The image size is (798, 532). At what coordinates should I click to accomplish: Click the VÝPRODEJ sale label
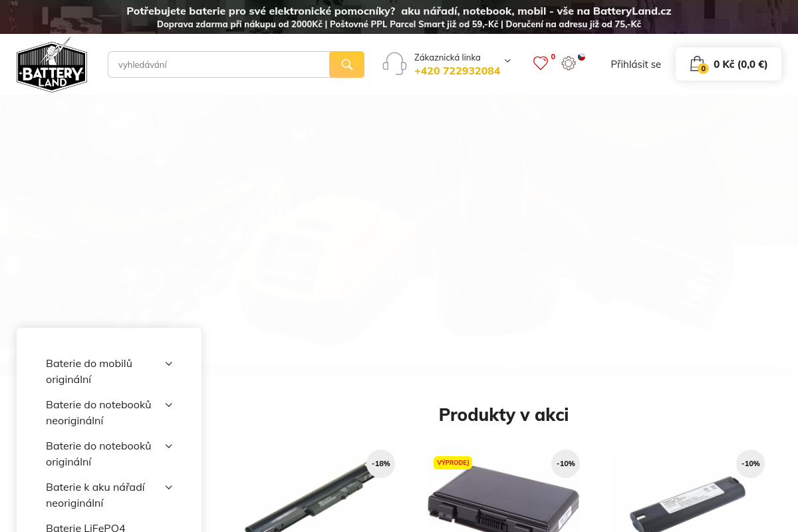[x=453, y=462]
